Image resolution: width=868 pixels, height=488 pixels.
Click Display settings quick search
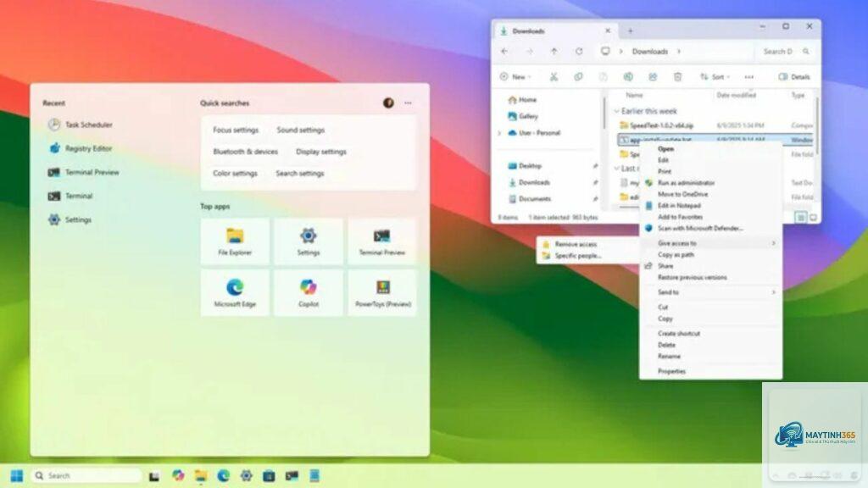[x=321, y=152]
